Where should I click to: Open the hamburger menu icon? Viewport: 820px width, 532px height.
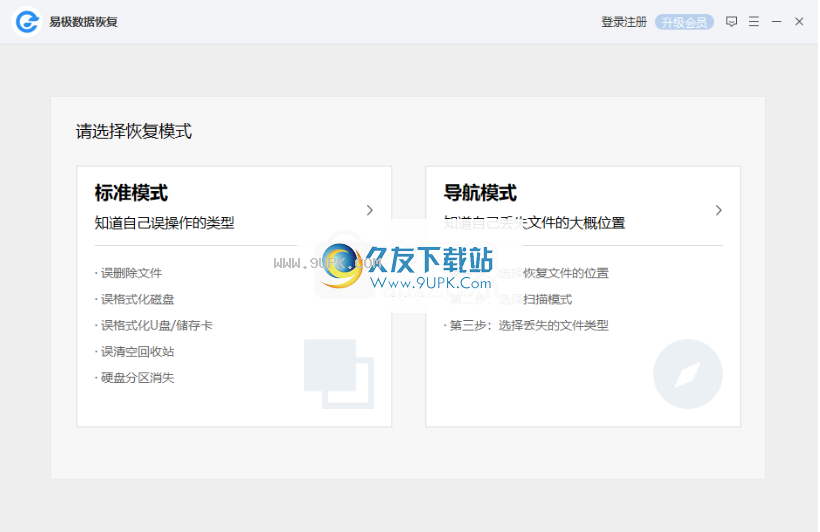(x=754, y=21)
